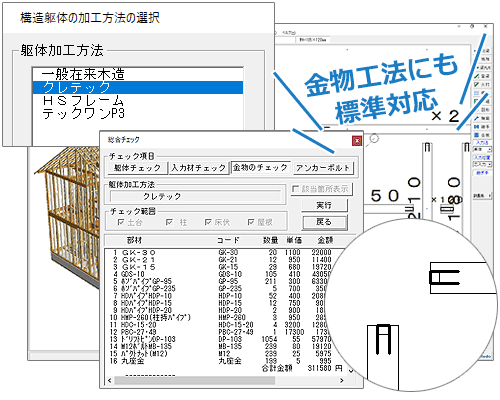
Task: Toggle the 柱 check range checkbox
Action: (x=169, y=222)
